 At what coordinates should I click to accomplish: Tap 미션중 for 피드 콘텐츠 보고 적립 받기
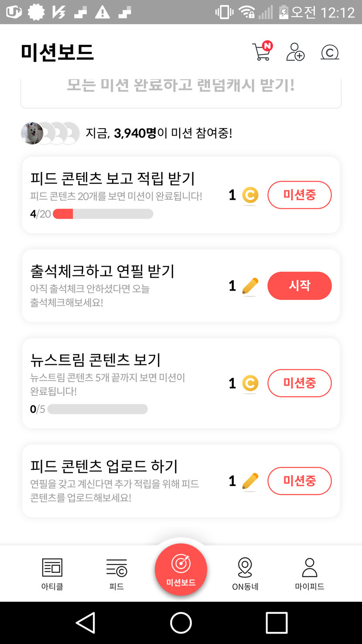[300, 195]
